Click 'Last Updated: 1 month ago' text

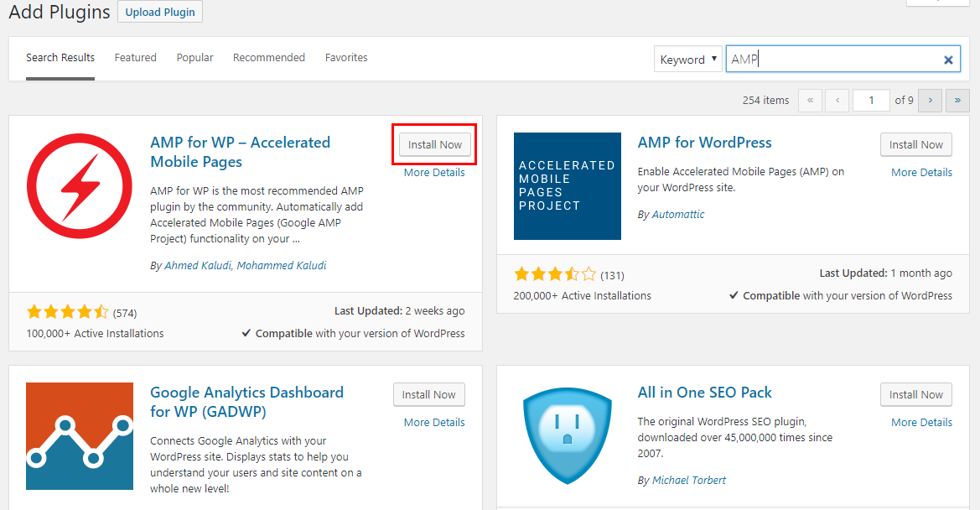[885, 273]
